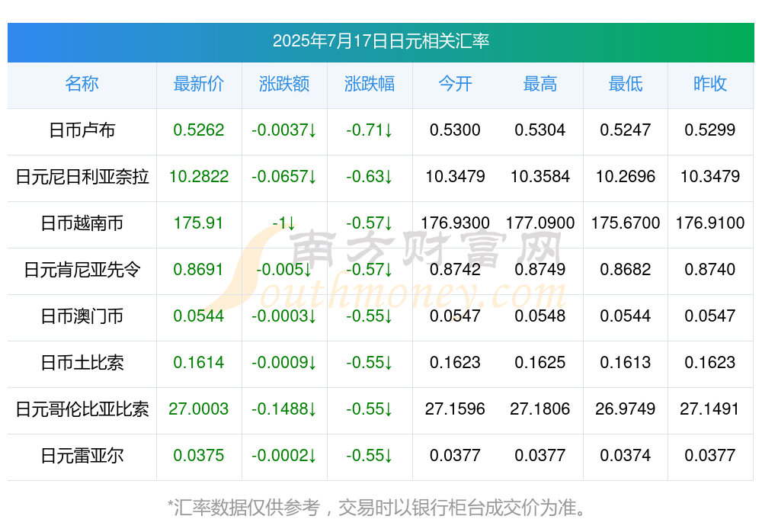
Task: Click change amount -0.0002↓
Action: click(283, 456)
